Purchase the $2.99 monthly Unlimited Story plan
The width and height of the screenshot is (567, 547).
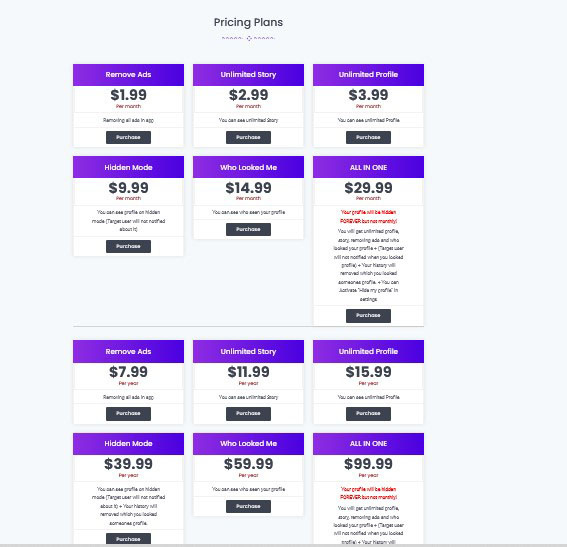[x=248, y=137]
